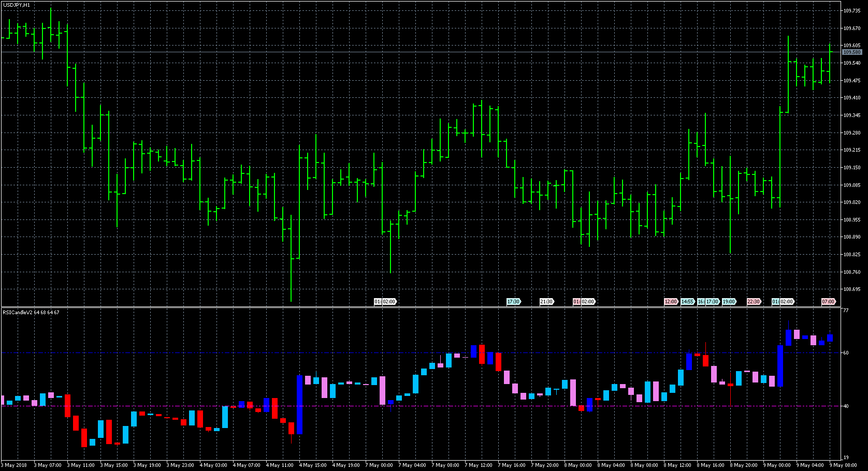
Task: Select the pink 07:00 event marker
Action: 828,302
